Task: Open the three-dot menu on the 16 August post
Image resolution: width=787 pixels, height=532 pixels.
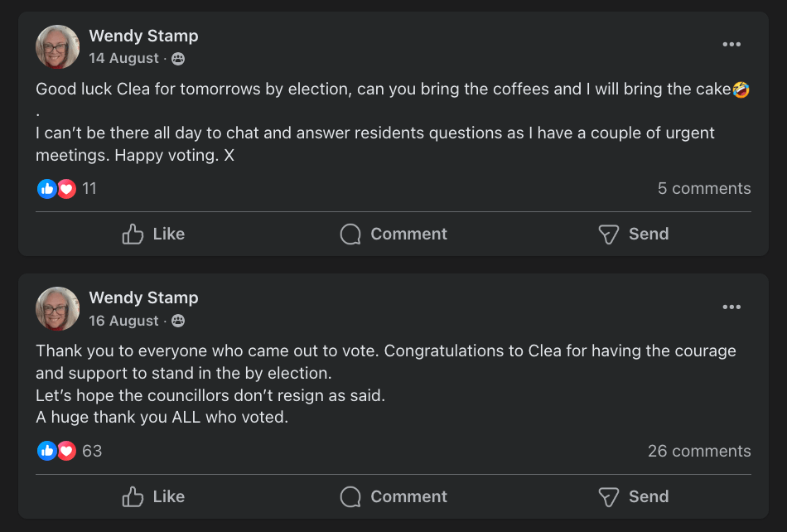Action: point(731,307)
